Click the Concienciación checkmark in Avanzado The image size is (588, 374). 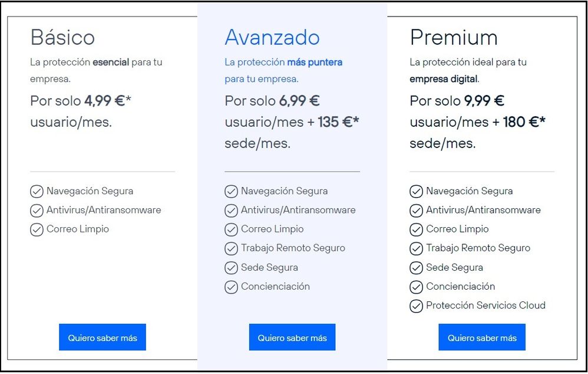[x=230, y=287]
